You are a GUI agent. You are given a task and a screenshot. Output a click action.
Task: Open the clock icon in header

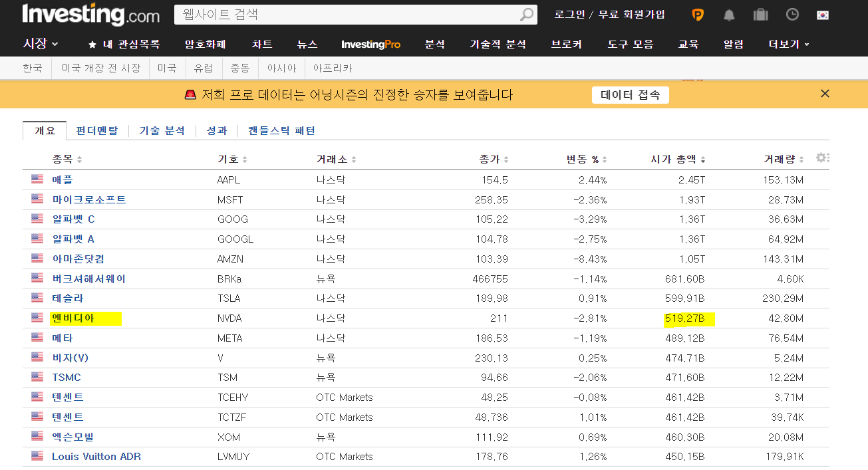click(792, 15)
